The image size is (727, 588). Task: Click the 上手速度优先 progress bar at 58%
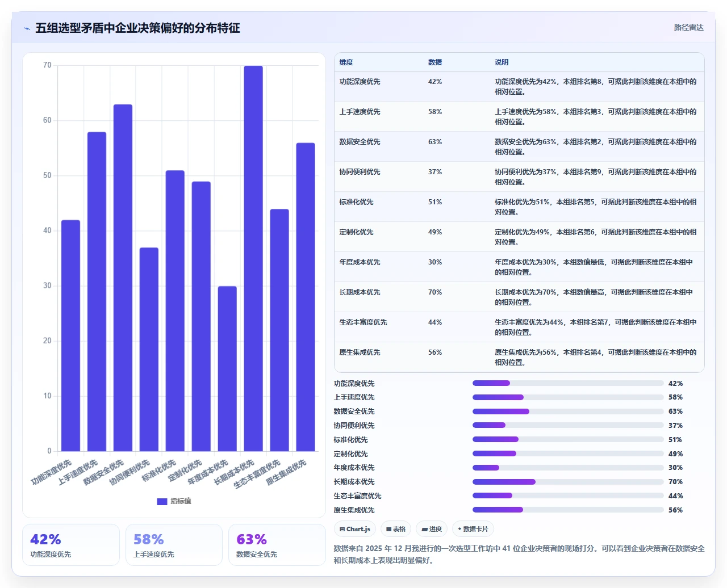(x=568, y=397)
